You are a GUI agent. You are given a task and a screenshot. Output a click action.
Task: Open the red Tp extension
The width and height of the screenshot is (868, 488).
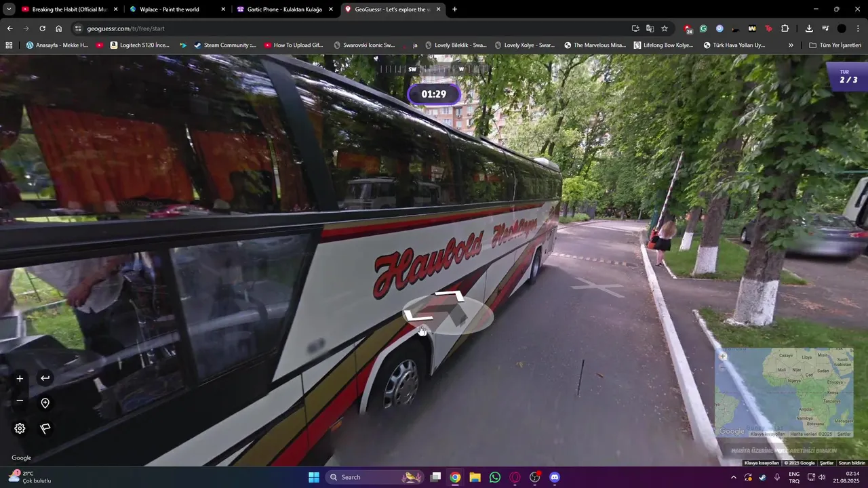[768, 28]
